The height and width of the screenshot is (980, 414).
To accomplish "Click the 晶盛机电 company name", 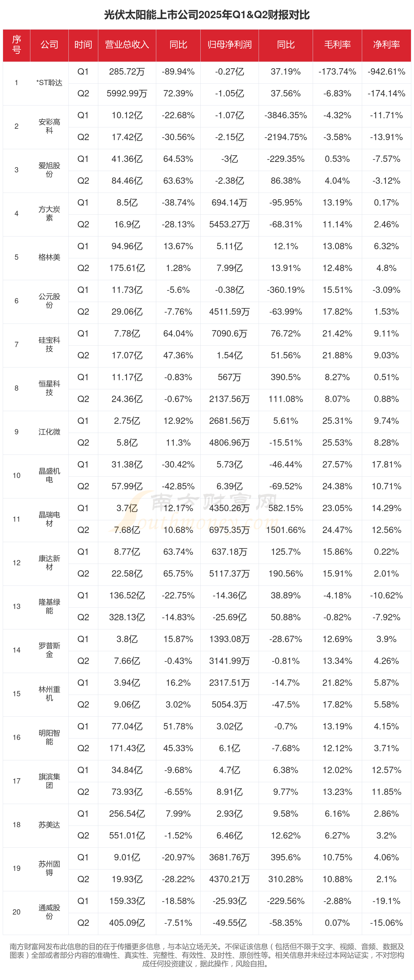I will pyautogui.click(x=49, y=475).
